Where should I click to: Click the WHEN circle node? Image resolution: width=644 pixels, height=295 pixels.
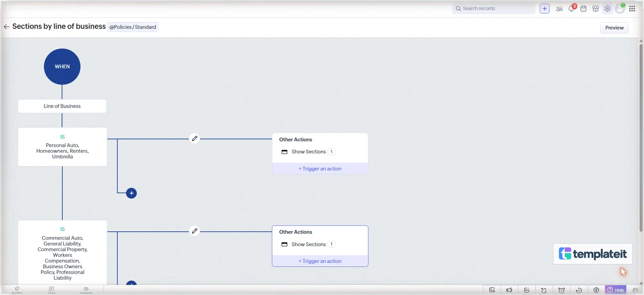pos(62,67)
